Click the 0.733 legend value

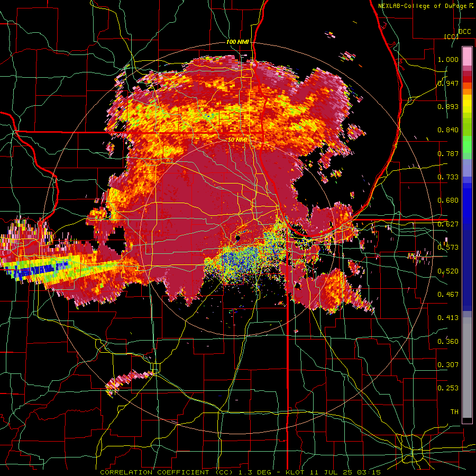coord(448,177)
